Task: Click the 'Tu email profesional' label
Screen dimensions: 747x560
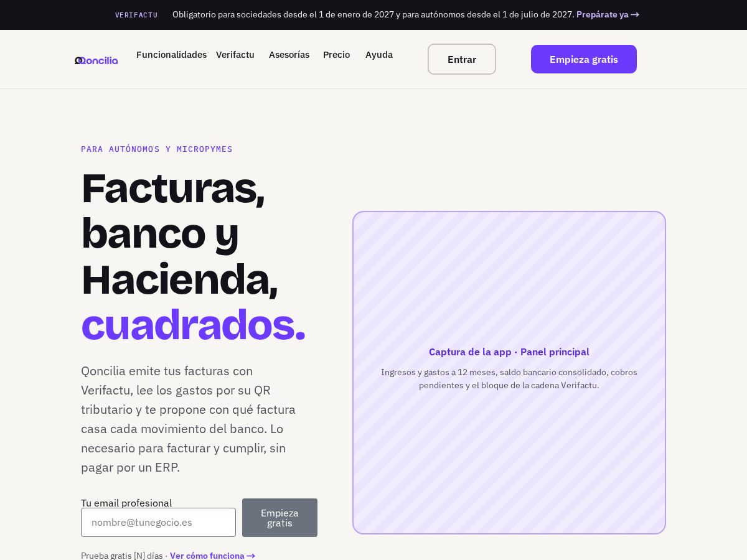Action: click(x=126, y=503)
